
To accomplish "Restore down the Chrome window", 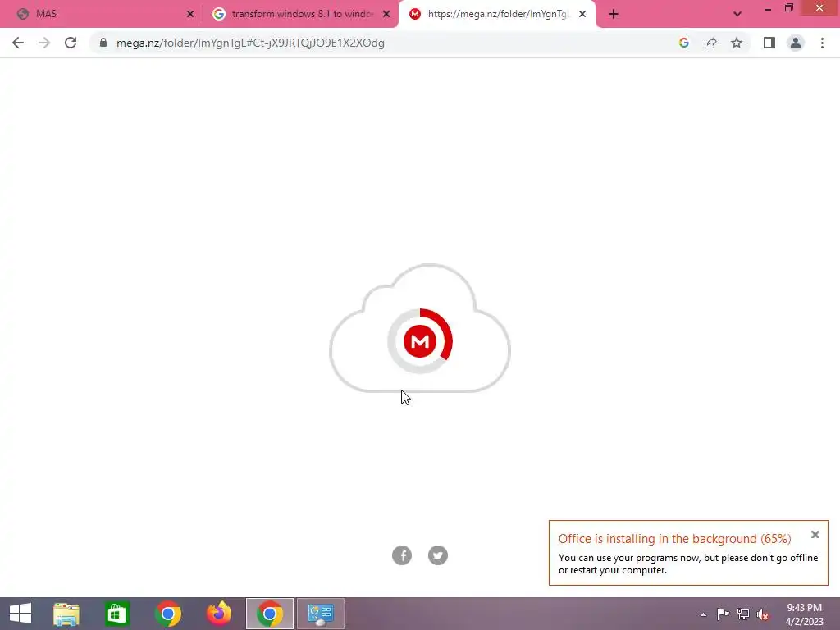I will [789, 8].
